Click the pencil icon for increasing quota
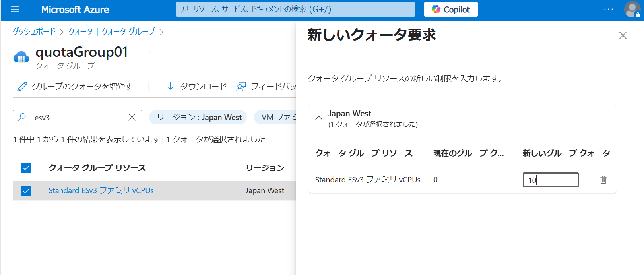Image resolution: width=644 pixels, height=275 pixels. 22,87
